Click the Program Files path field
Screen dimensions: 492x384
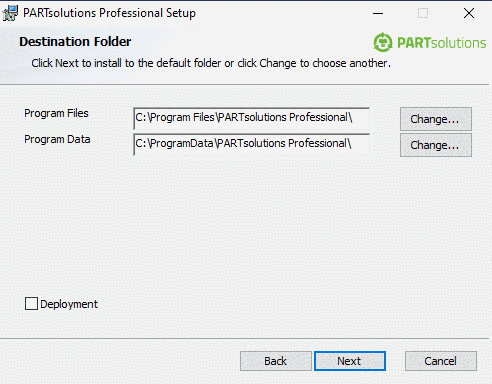pyautogui.click(x=251, y=118)
